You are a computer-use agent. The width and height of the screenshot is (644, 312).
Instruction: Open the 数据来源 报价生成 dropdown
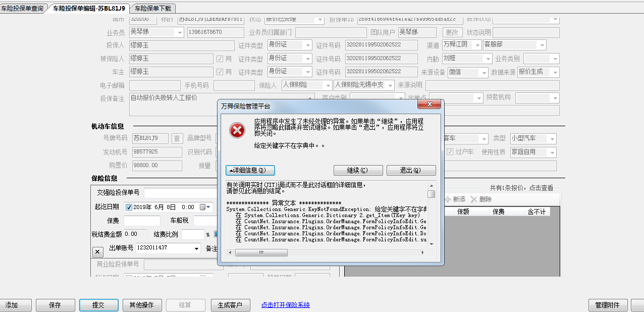click(x=555, y=72)
